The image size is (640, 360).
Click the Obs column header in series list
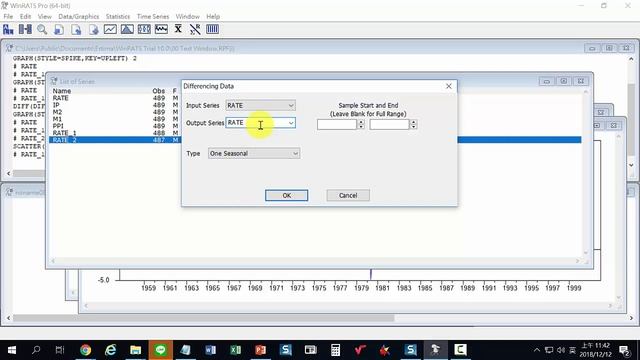(x=158, y=91)
